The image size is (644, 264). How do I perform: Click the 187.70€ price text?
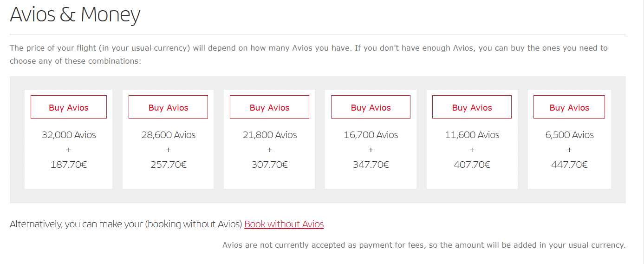[x=69, y=165]
